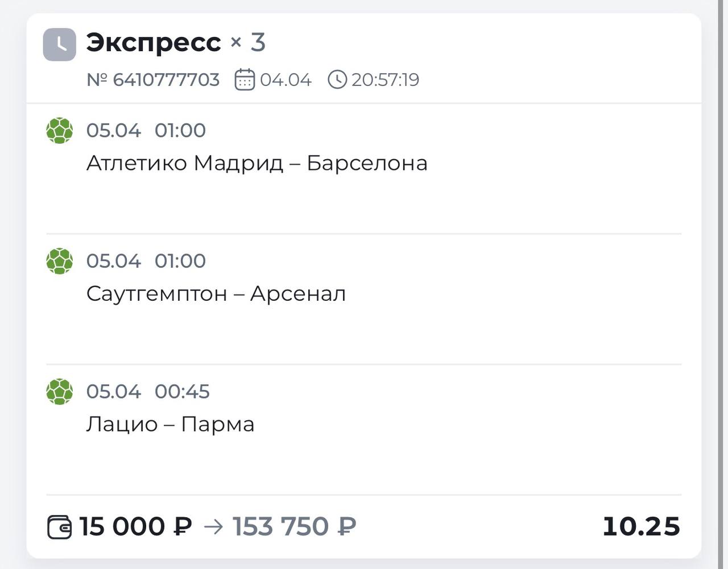Click the 15 000 ₽ stake amount
This screenshot has height=569, width=728.
[135, 526]
